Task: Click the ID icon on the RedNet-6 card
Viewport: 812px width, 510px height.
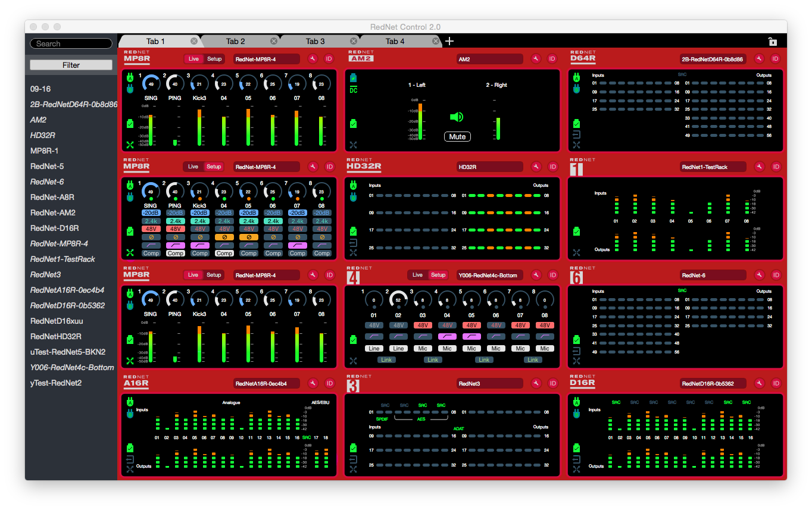Action: (x=776, y=275)
